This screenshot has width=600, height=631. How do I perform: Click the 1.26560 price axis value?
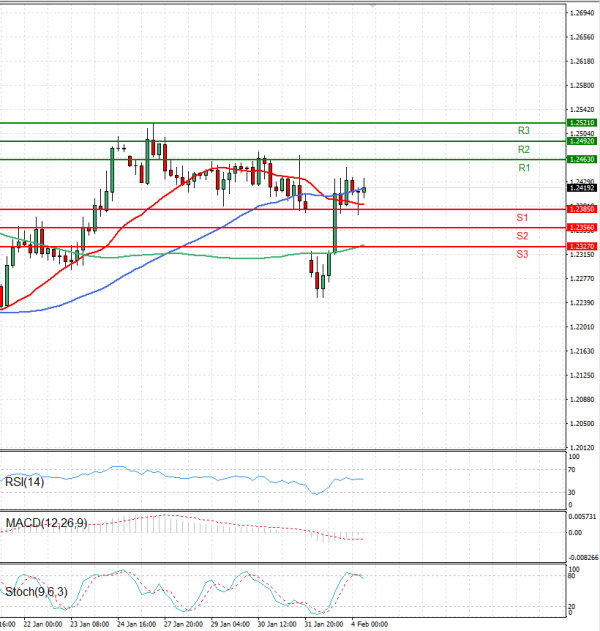click(582, 37)
